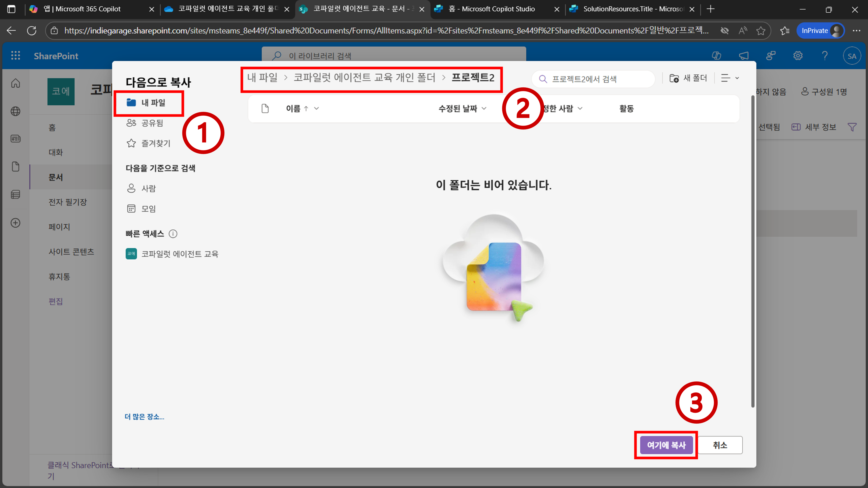
Task: Click the 여기에 복사 button
Action: click(666, 445)
